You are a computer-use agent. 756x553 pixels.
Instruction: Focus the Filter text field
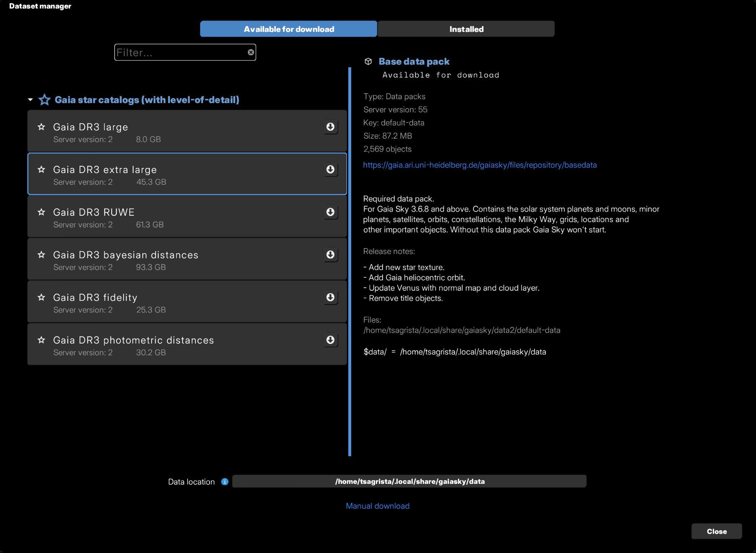[x=180, y=52]
